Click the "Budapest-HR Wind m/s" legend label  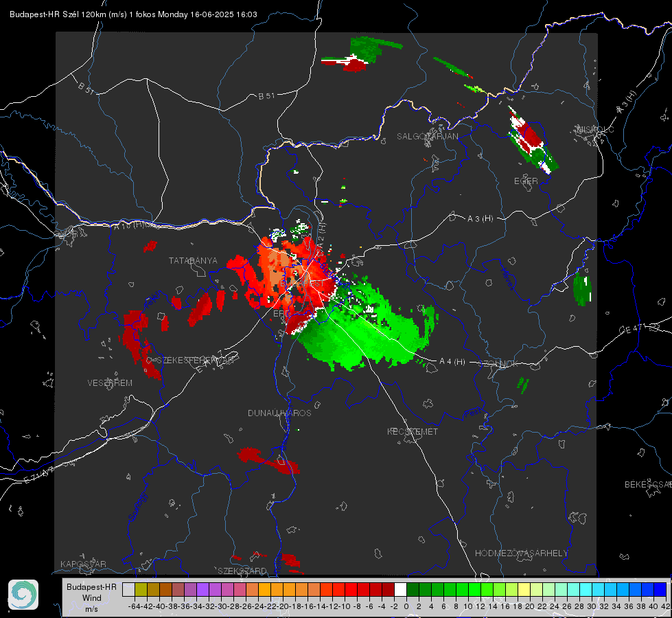(x=91, y=598)
